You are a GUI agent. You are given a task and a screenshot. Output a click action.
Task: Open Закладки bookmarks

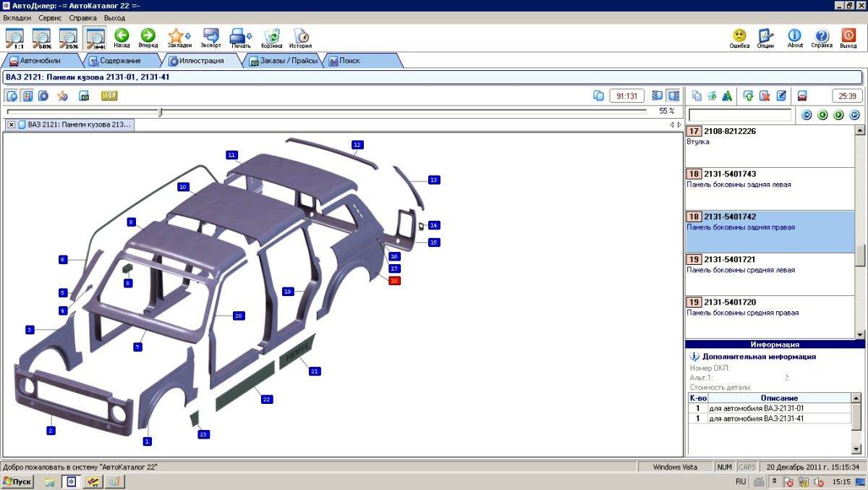pyautogui.click(x=176, y=38)
